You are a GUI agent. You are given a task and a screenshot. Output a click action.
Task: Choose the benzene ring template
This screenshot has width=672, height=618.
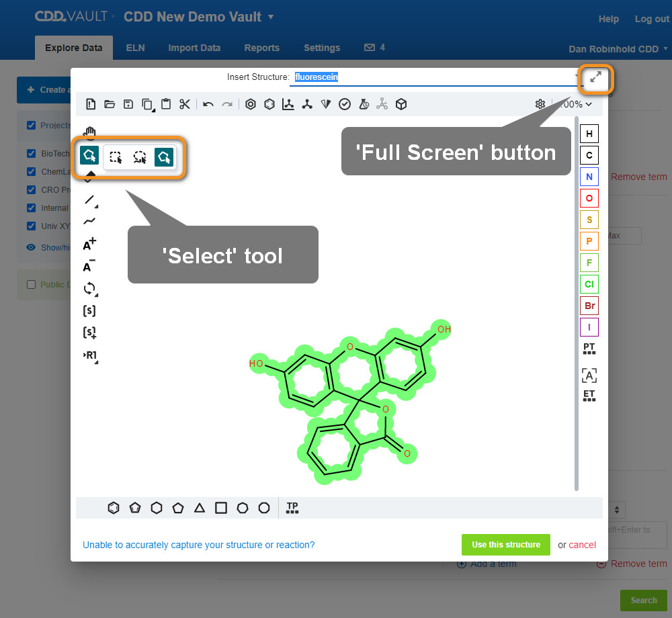coord(114,508)
